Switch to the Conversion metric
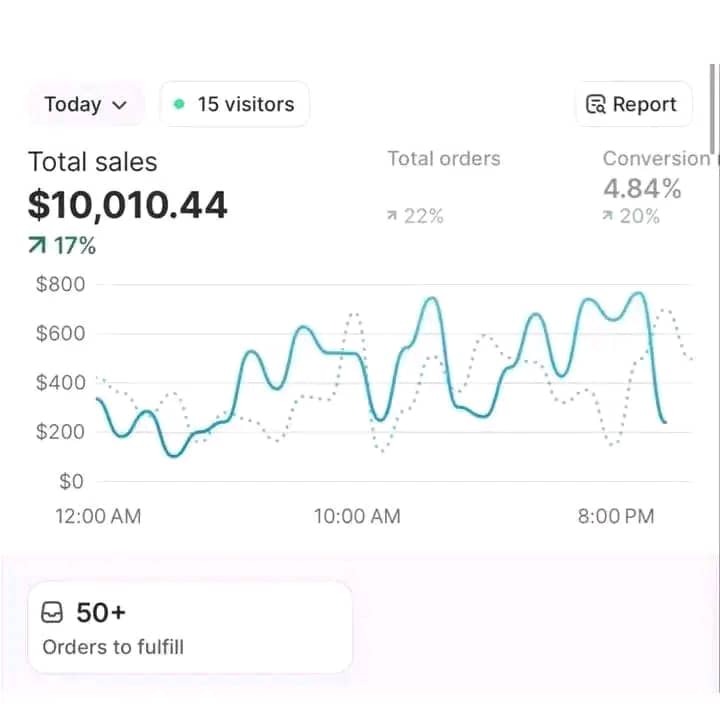720x718 pixels. 655,158
